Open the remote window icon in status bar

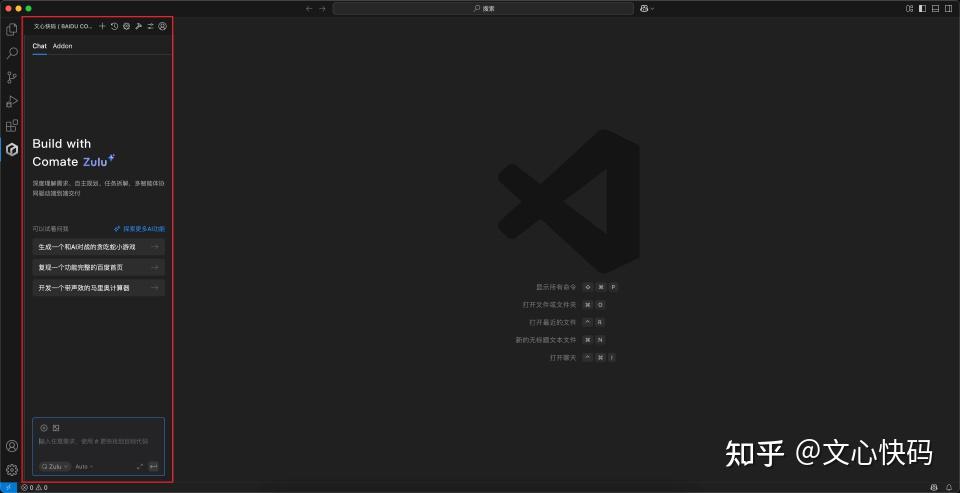[x=8, y=487]
